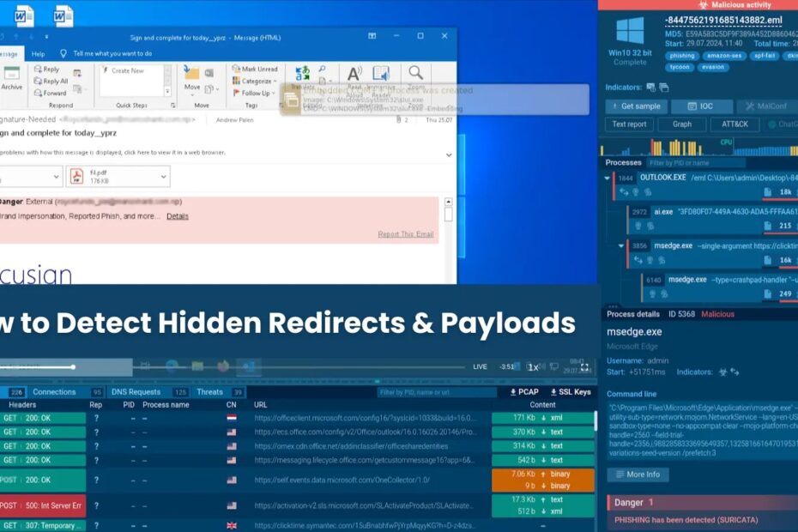Expand the message header chevron
This screenshot has height=532, width=798.
(x=448, y=154)
